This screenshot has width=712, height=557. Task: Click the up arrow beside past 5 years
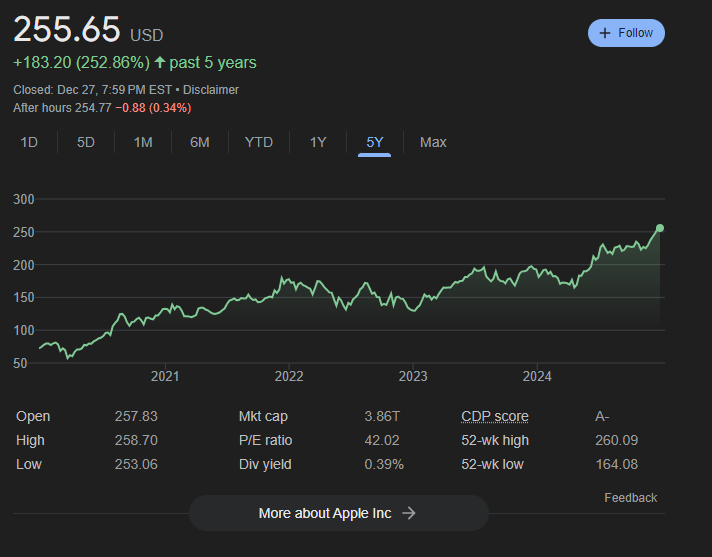coord(159,62)
